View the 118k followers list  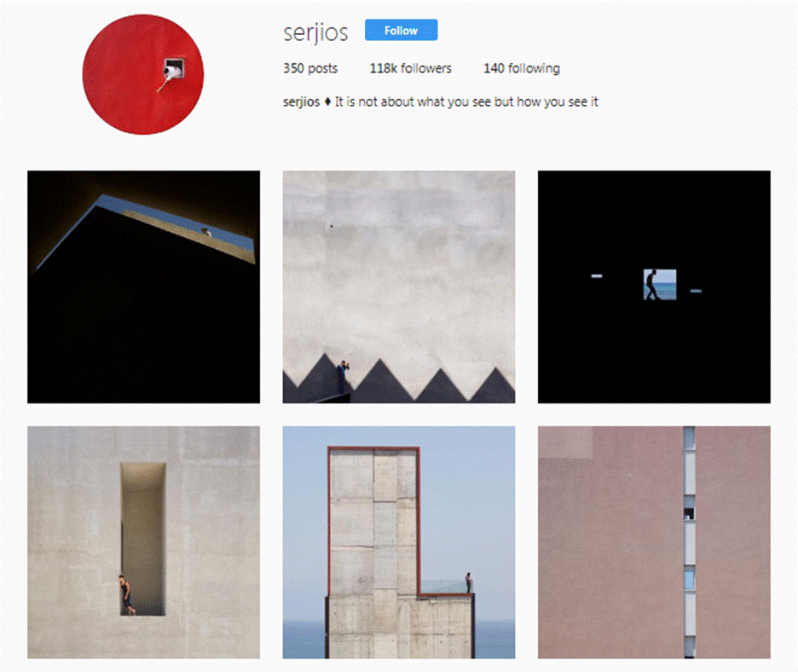[x=411, y=68]
